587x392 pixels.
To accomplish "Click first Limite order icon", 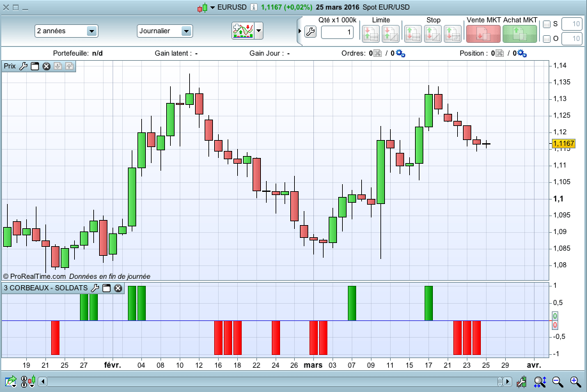I will (371, 33).
